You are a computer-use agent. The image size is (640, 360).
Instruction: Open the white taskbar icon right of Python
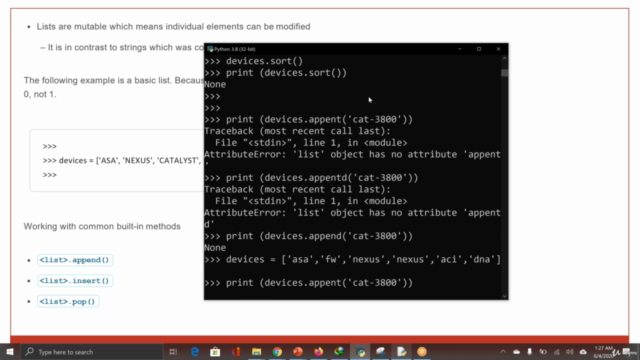point(381,351)
